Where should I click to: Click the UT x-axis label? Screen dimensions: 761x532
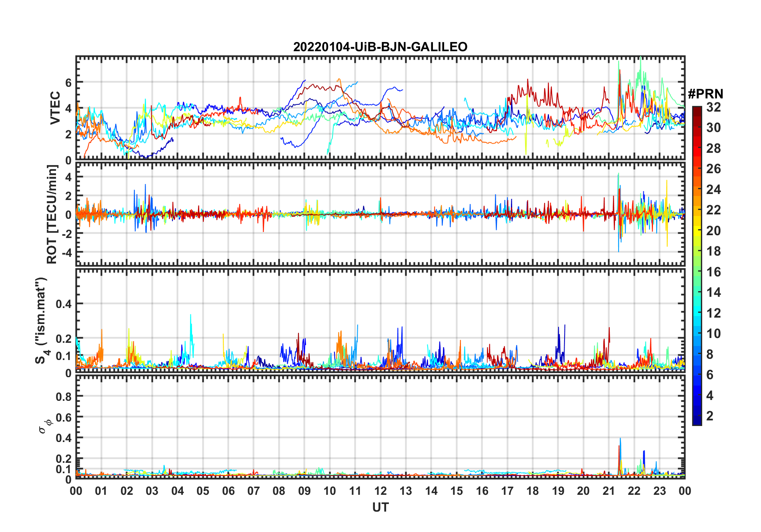coord(380,508)
